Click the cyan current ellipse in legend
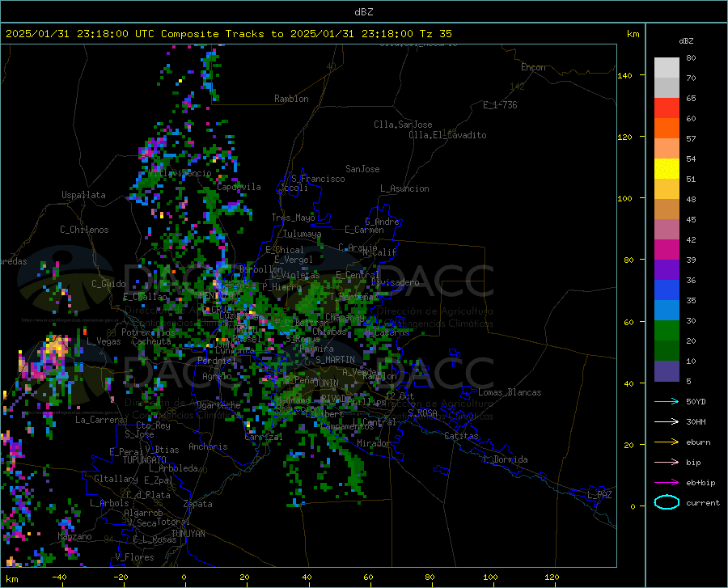 point(667,502)
